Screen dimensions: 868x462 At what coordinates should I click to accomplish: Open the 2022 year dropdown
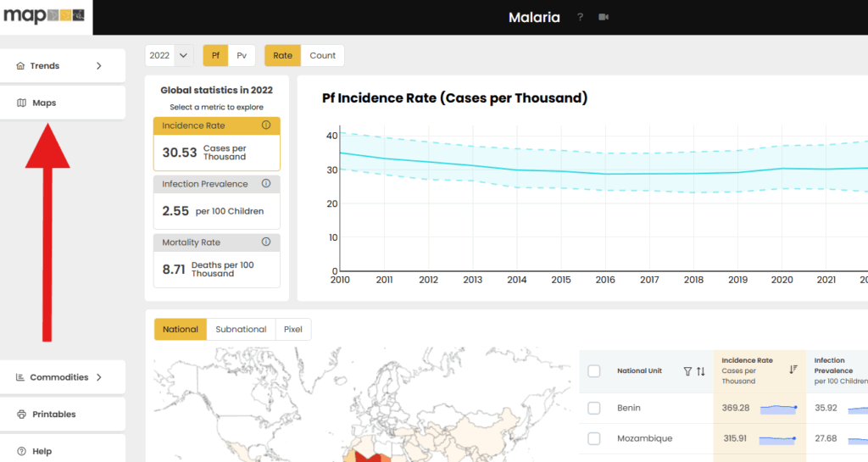(170, 56)
